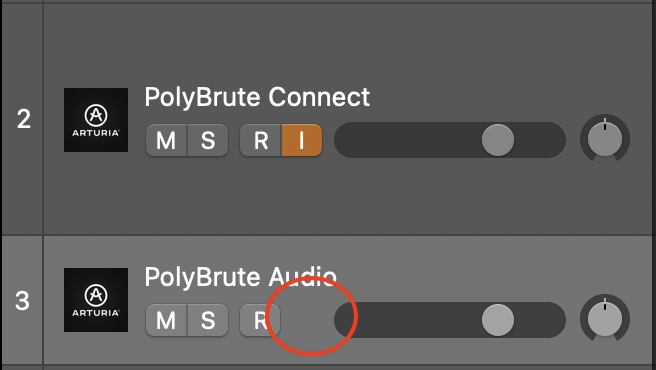Image resolution: width=656 pixels, height=370 pixels.
Task: Click the left end of PolyBrute Connect volume slider
Action: point(345,140)
